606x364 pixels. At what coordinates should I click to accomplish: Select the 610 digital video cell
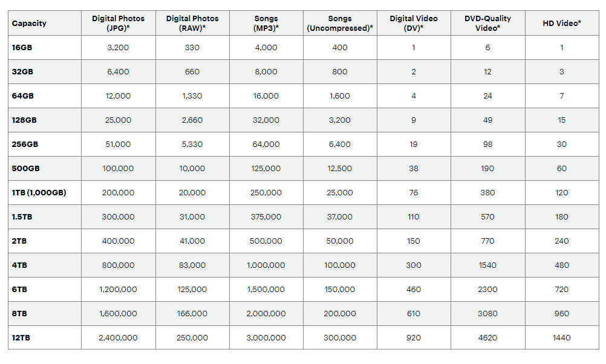point(414,314)
